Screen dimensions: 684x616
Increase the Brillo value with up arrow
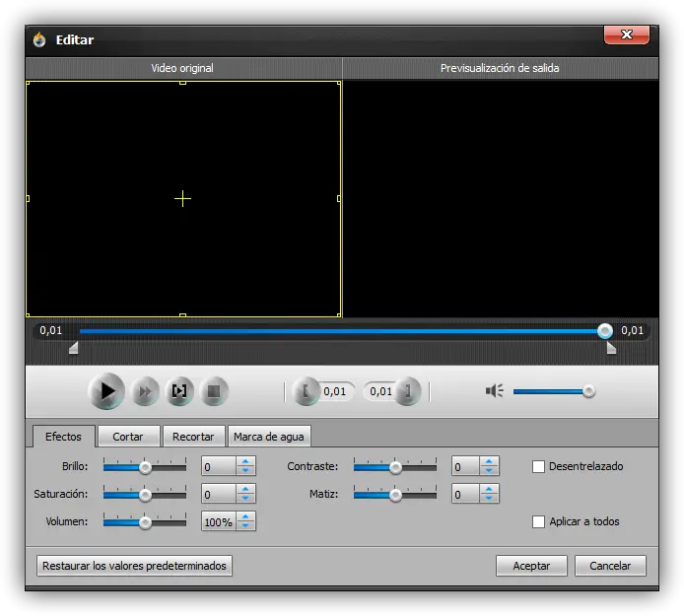pos(245,461)
